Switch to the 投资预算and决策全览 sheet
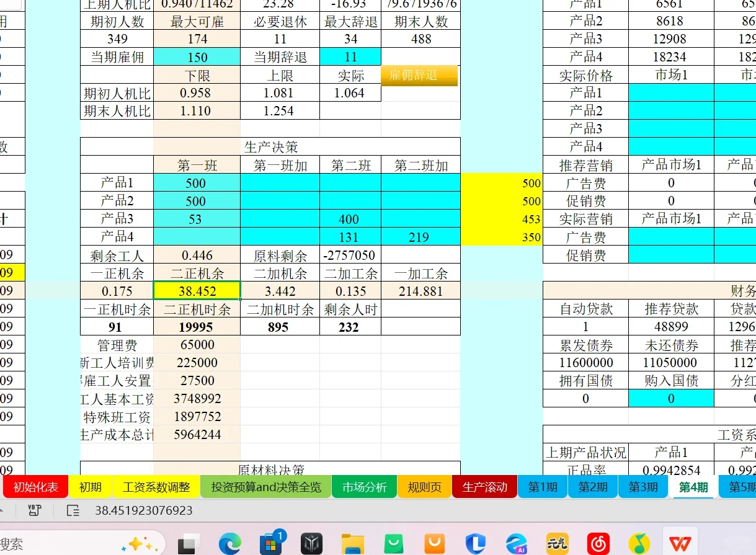The width and height of the screenshot is (756, 555). 265,487
